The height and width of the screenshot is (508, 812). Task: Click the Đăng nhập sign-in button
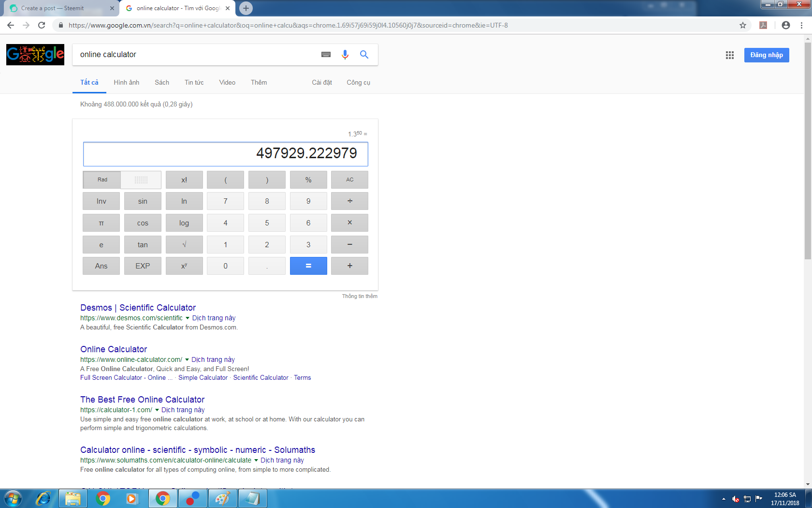point(767,55)
